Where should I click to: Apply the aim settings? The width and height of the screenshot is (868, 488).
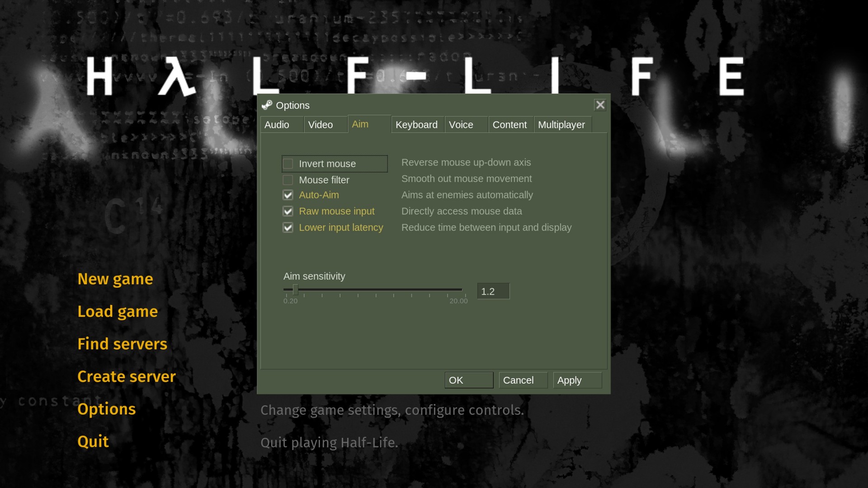point(577,380)
